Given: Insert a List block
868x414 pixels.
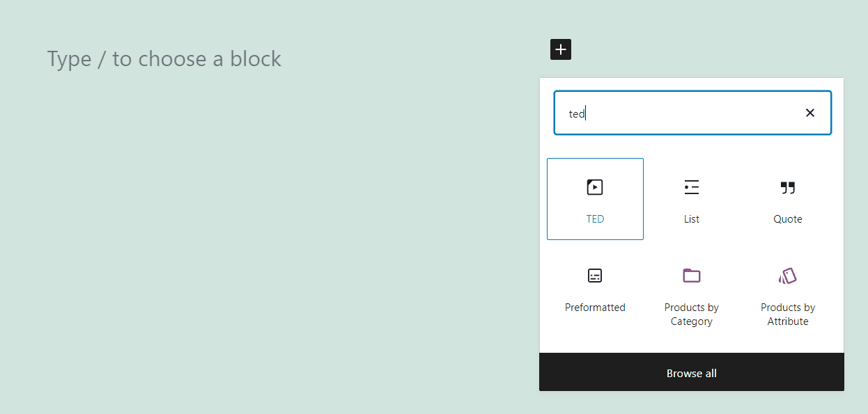Looking at the screenshot, I should click(x=691, y=198).
